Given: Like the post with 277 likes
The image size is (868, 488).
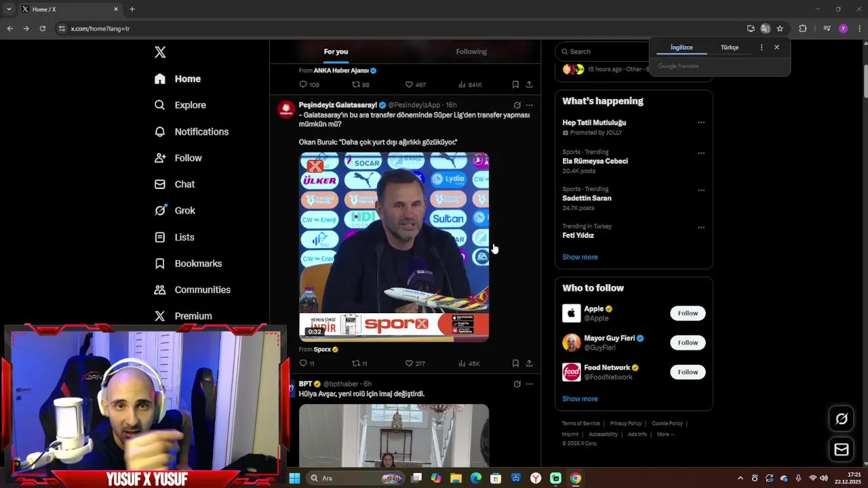Looking at the screenshot, I should pyautogui.click(x=415, y=363).
